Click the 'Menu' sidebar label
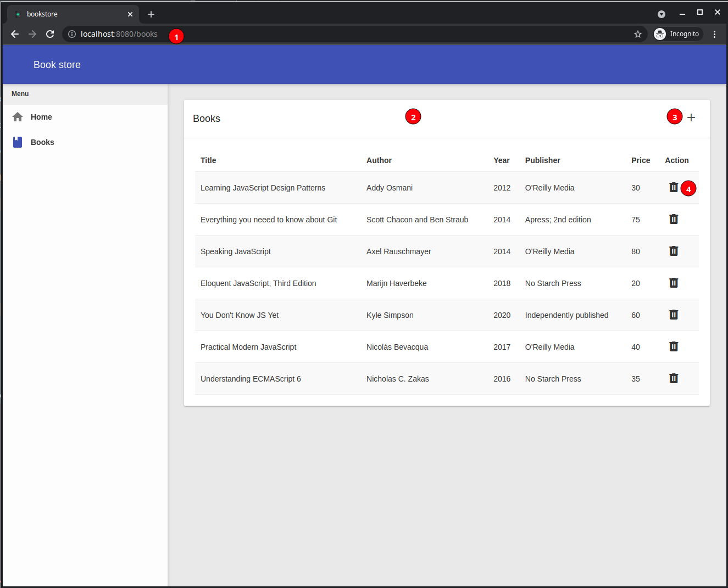 click(20, 94)
